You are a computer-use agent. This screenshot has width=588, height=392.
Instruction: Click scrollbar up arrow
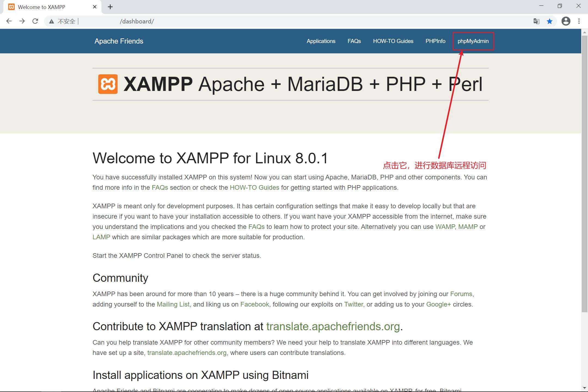584,32
